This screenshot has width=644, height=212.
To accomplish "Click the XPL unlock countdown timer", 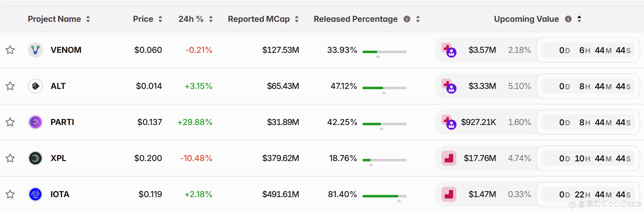I will [x=588, y=158].
